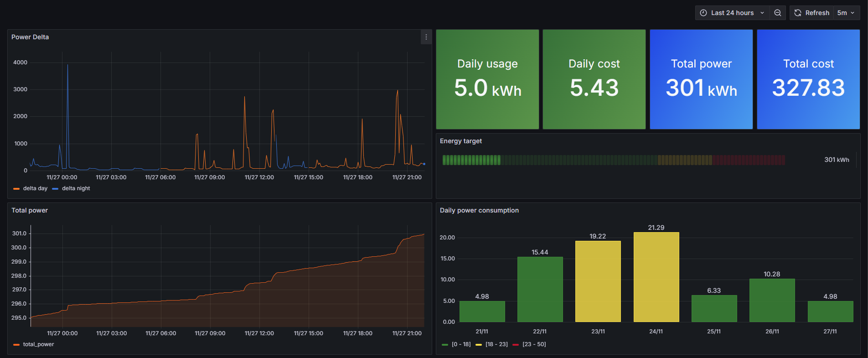
Task: Click the Total cost stat panel
Action: [x=808, y=79]
